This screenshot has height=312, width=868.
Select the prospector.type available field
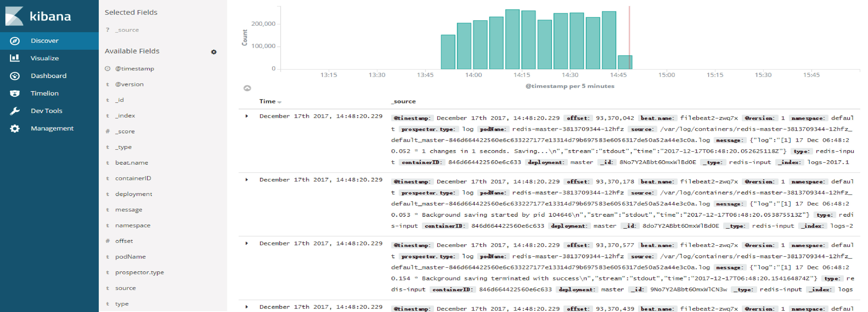pyautogui.click(x=139, y=272)
